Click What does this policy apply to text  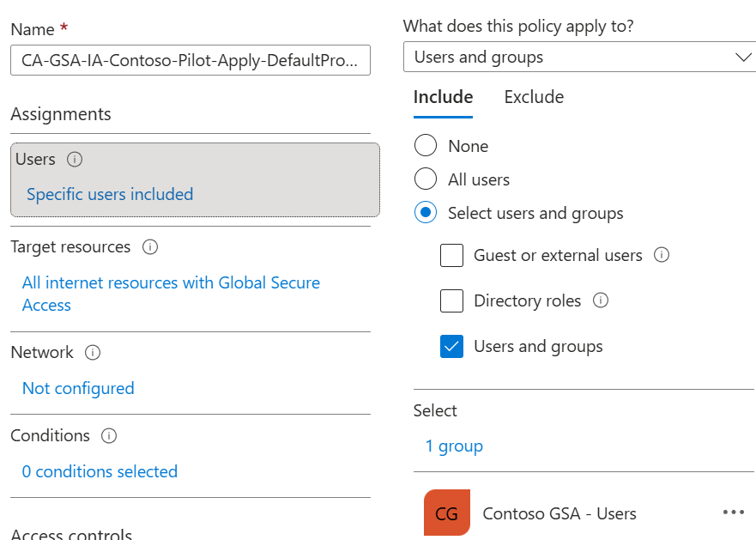click(518, 26)
